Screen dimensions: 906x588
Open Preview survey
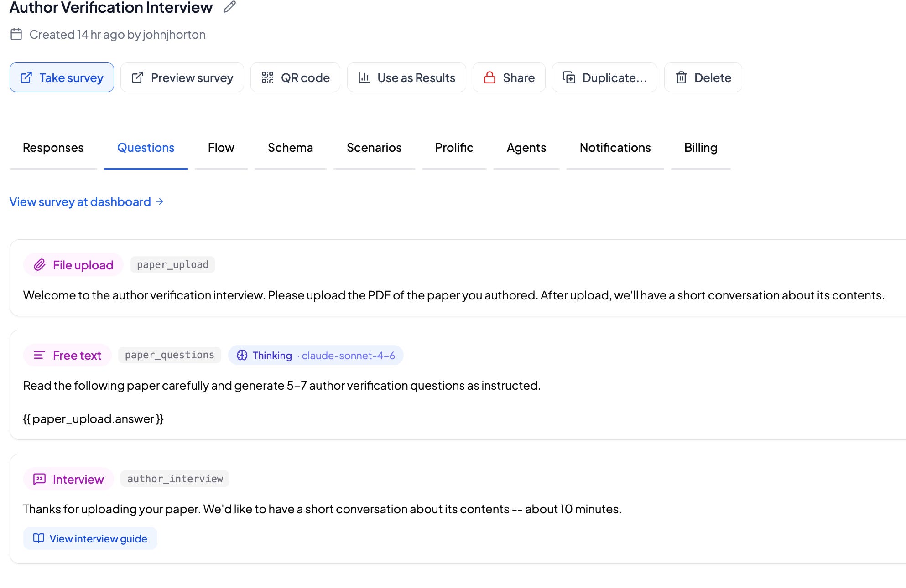pyautogui.click(x=182, y=77)
